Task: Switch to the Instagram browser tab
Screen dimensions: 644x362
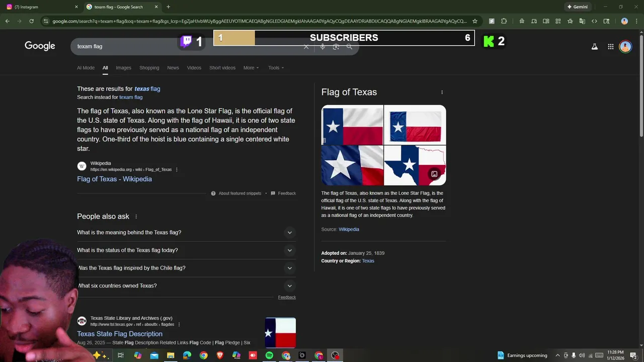Action: [x=41, y=7]
